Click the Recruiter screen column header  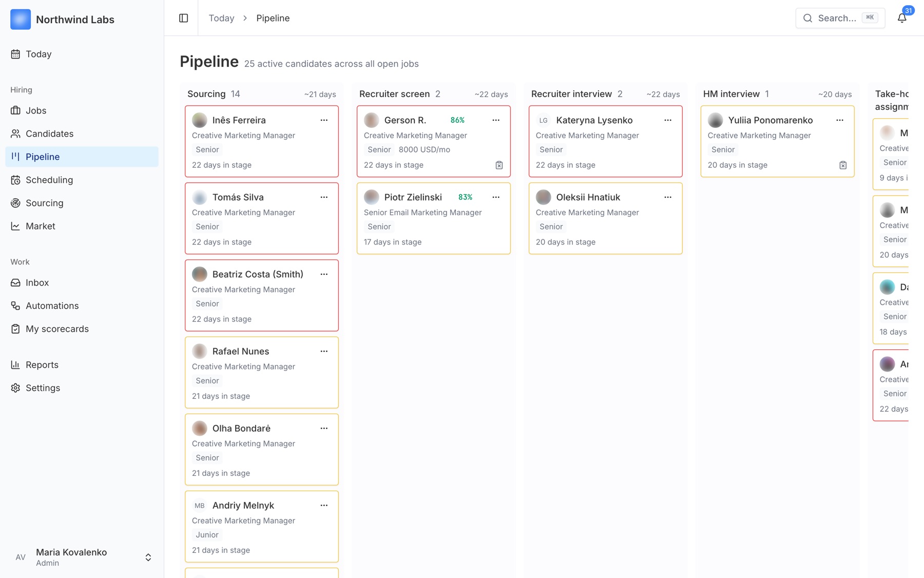394,94
